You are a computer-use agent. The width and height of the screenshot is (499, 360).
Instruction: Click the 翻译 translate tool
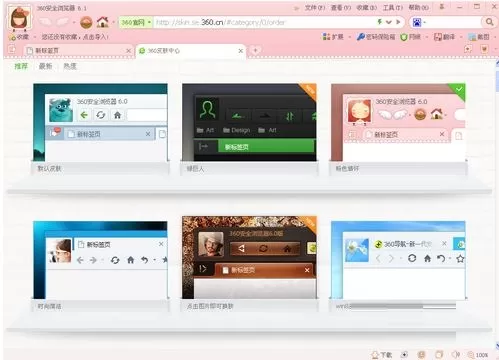pos(444,37)
